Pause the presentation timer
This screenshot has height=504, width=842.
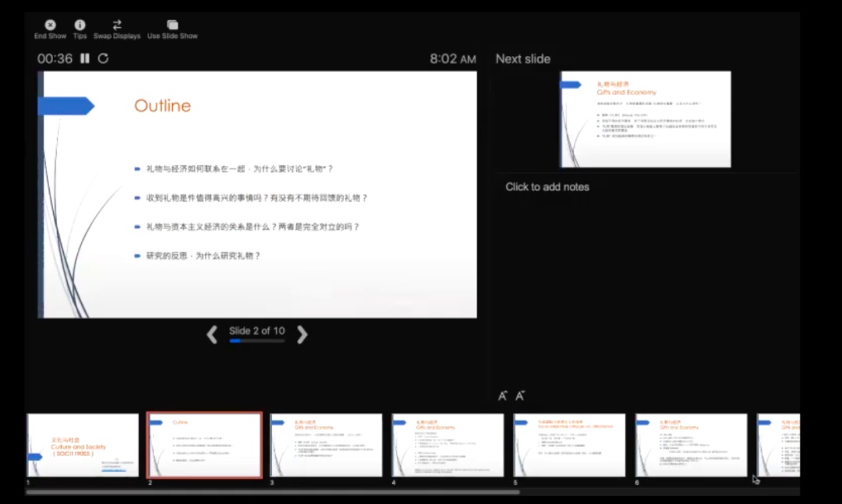click(x=85, y=58)
